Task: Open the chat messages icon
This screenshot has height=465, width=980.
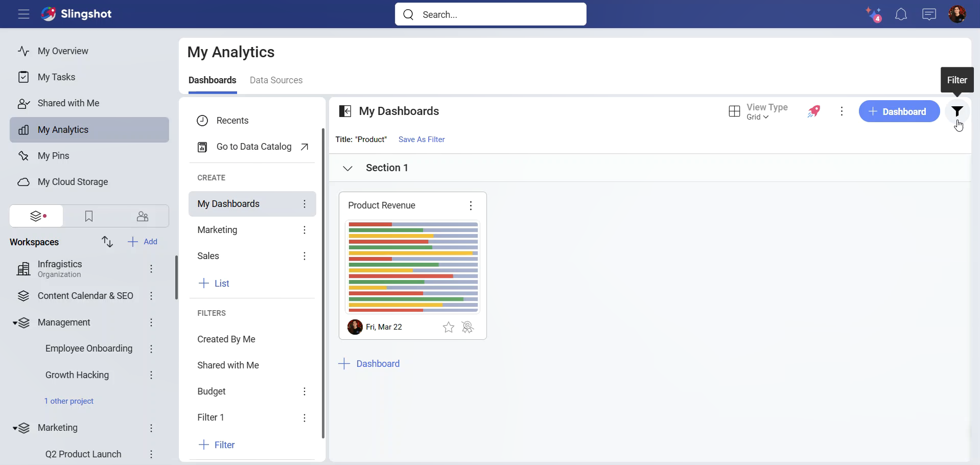Action: click(929, 14)
